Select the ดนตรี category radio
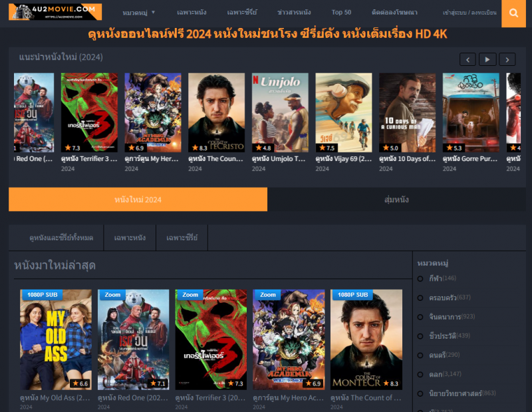The width and height of the screenshot is (532, 412). coord(420,355)
